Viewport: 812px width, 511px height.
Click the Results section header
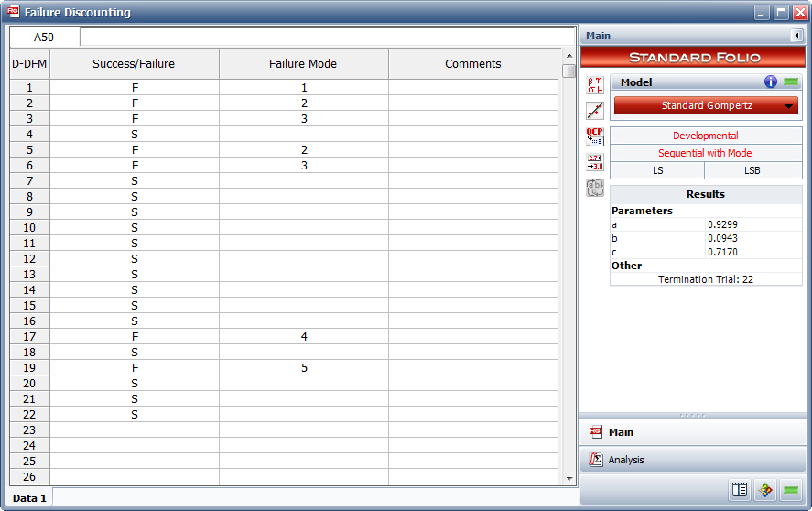(706, 194)
